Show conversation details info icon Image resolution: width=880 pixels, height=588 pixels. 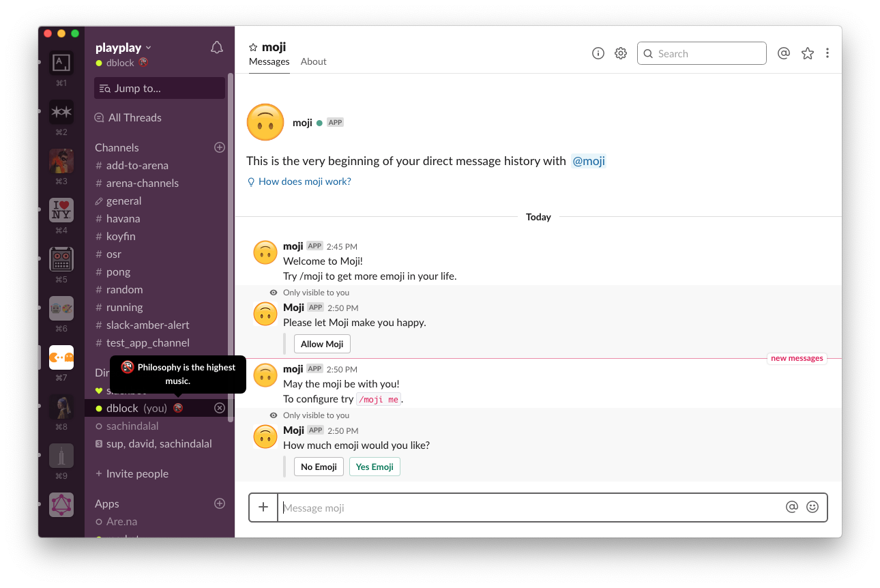tap(598, 53)
